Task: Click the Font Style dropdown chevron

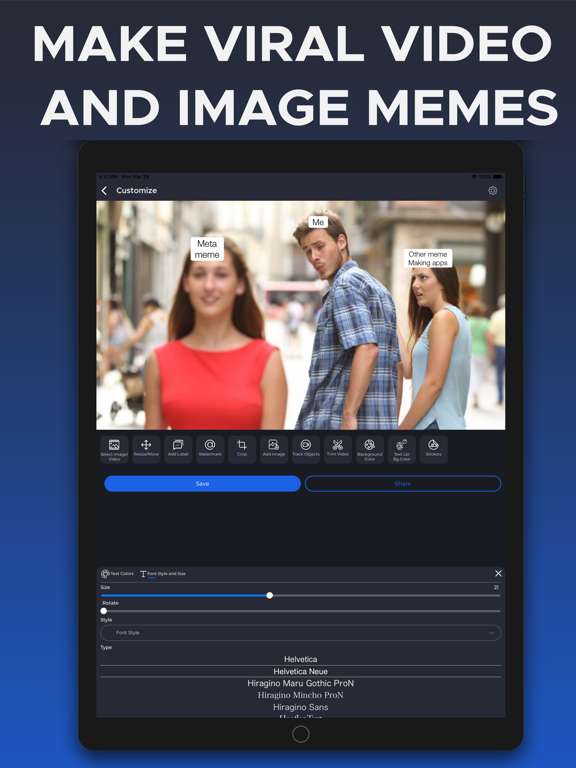Action: tap(491, 633)
